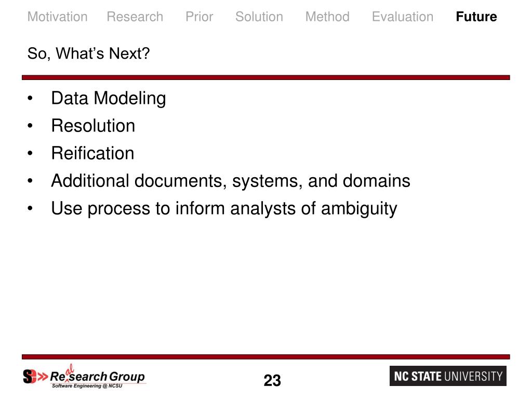Viewport: 532px width, 399px height.
Task: Open the Motivation section tab
Action: pyautogui.click(x=57, y=17)
